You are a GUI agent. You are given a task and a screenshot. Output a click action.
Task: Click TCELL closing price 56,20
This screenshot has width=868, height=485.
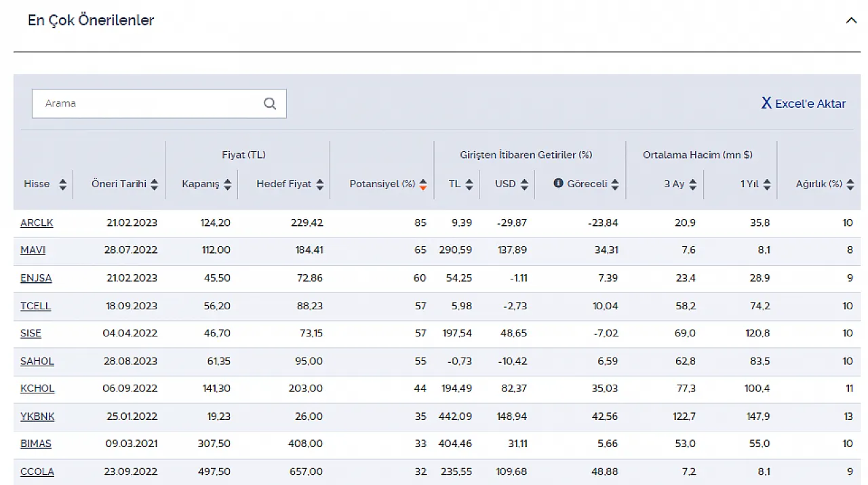(217, 305)
